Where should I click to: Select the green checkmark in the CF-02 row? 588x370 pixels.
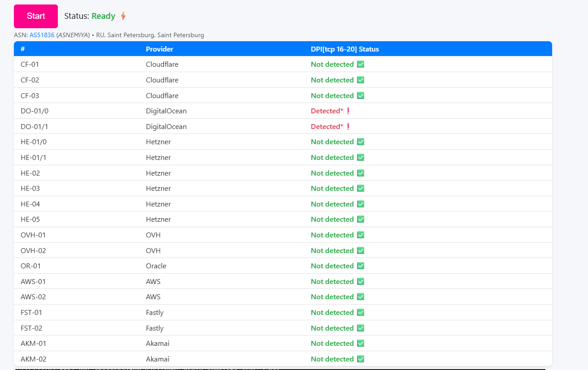click(361, 80)
